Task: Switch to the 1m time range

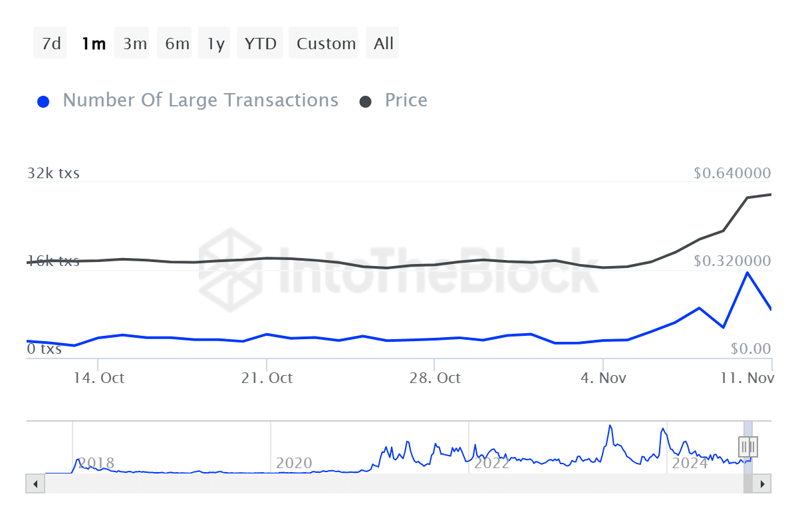Action: click(93, 44)
